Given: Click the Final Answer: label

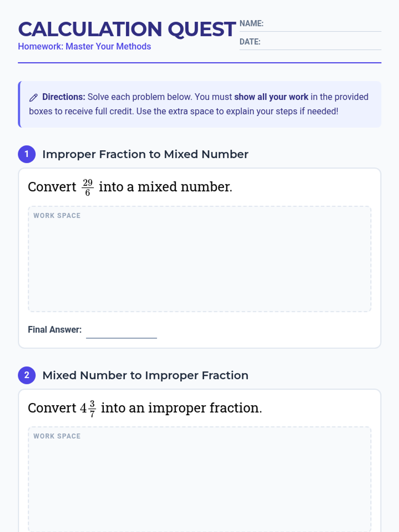Looking at the screenshot, I should pos(55,330).
